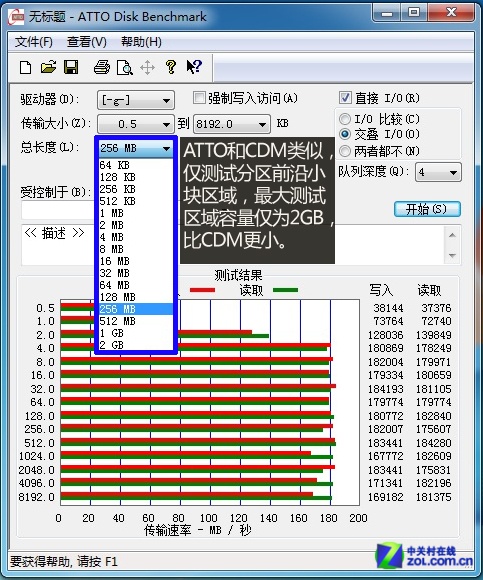Minimize the ATTO Disk Benchmark window
Screen dimensions: 483x580
(x=387, y=14)
